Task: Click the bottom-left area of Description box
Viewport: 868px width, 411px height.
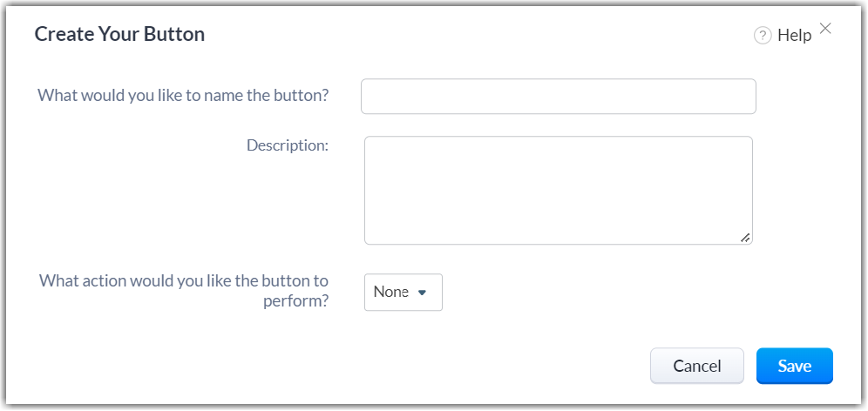Action: point(383,231)
